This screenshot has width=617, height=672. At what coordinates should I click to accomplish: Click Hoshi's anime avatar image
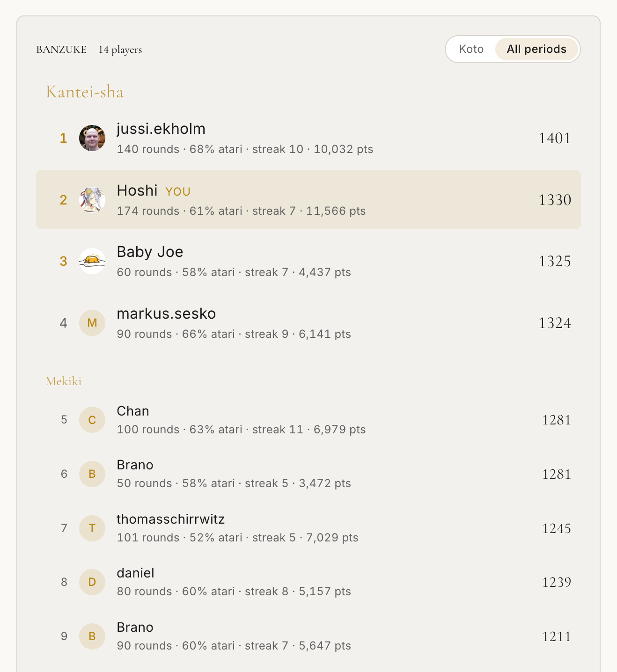click(92, 200)
